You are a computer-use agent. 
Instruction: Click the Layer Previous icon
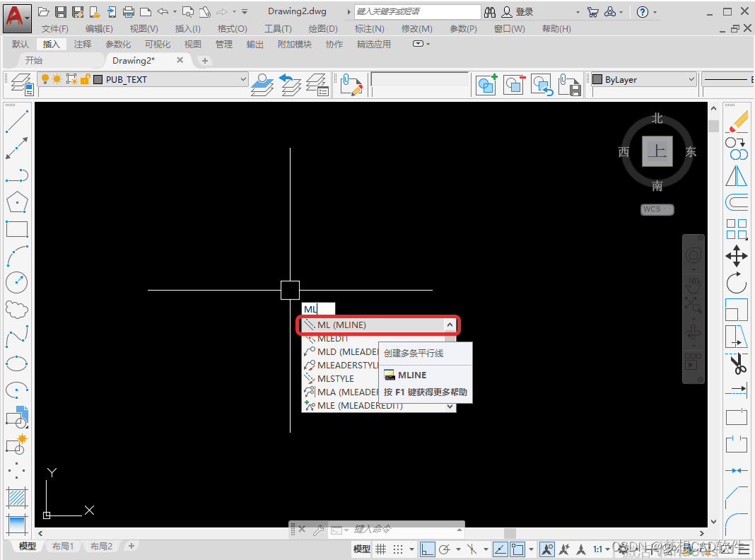[290, 84]
